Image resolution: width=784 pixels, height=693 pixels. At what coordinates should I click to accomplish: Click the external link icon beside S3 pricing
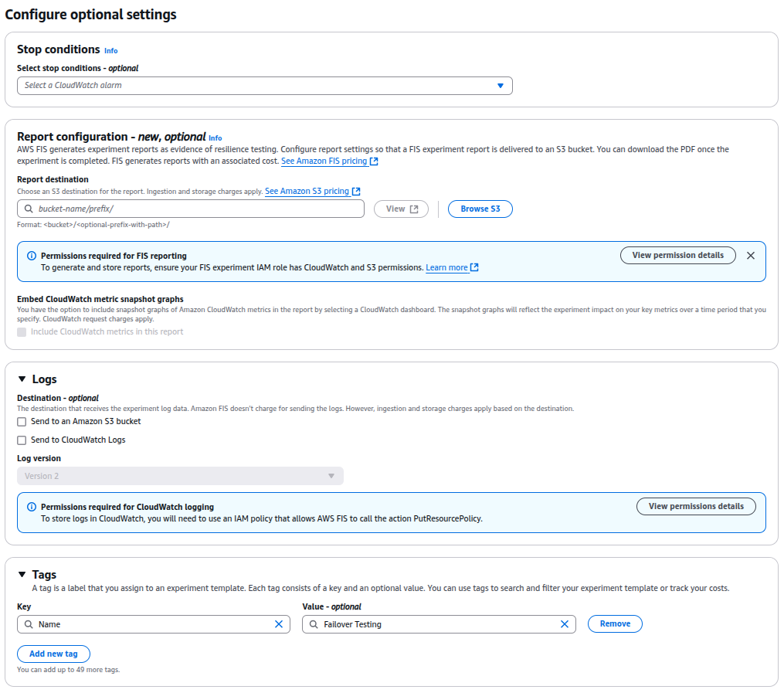tap(356, 191)
